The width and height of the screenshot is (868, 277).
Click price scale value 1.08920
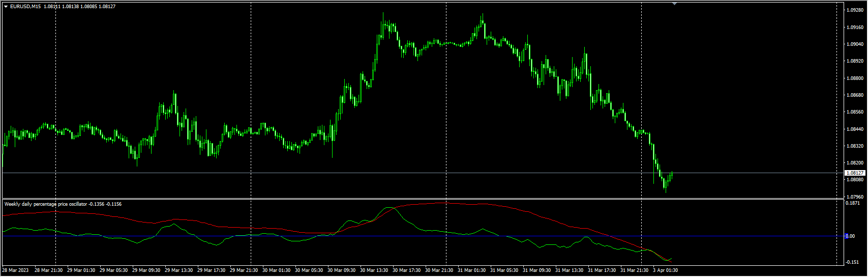point(854,61)
